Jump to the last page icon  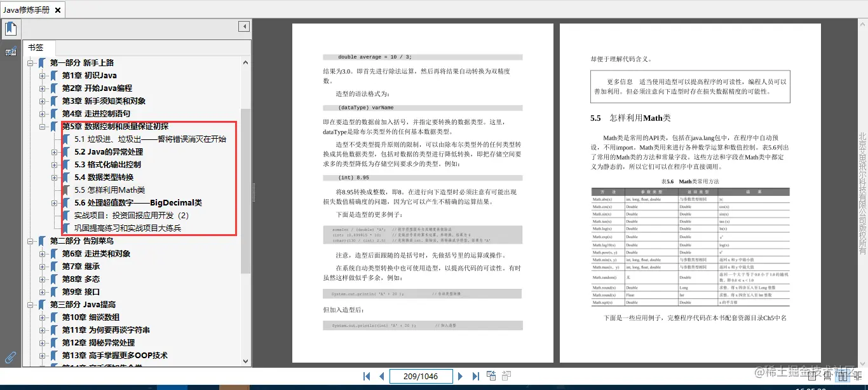(x=476, y=376)
